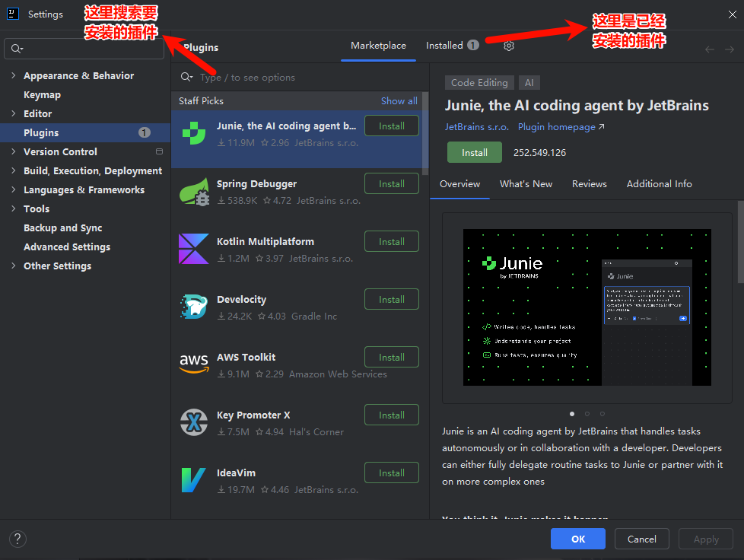Image resolution: width=744 pixels, height=560 pixels.
Task: Click the AWS Toolkit logo icon
Action: [194, 364]
